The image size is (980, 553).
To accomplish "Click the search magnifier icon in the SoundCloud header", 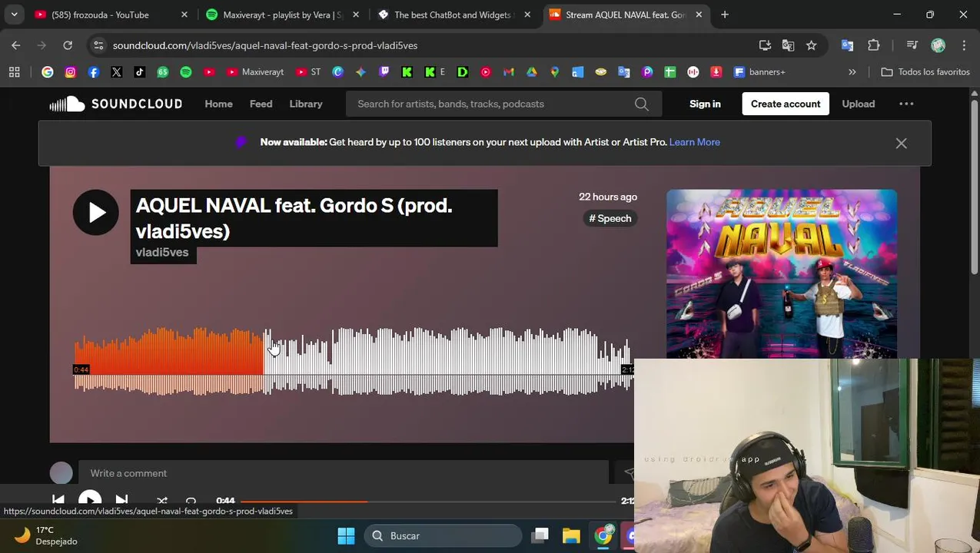I will tap(641, 104).
